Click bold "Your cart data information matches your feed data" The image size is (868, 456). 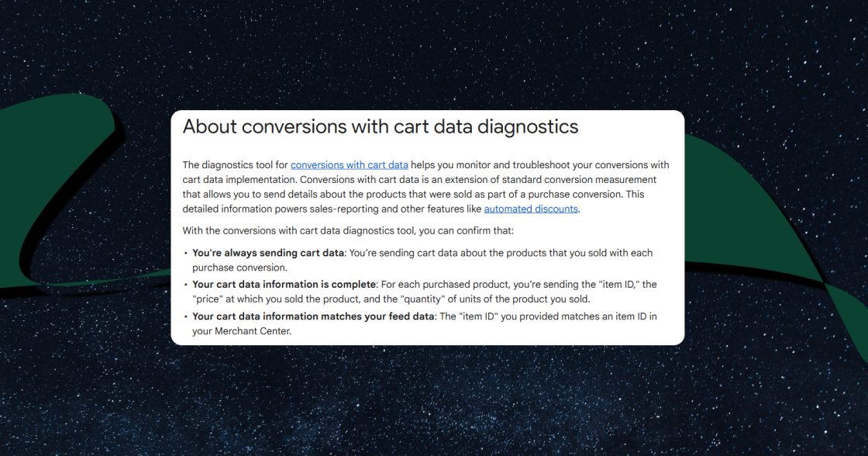pyautogui.click(x=313, y=316)
